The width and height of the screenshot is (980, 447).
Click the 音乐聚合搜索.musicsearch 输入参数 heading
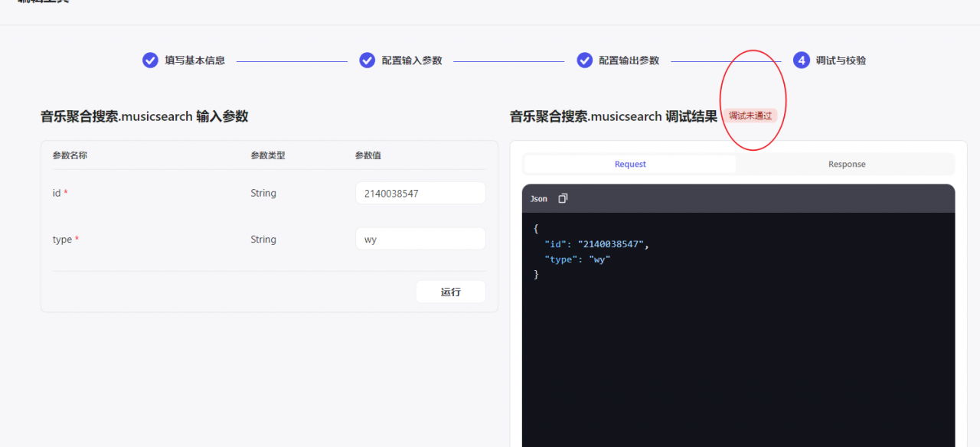[x=145, y=116]
